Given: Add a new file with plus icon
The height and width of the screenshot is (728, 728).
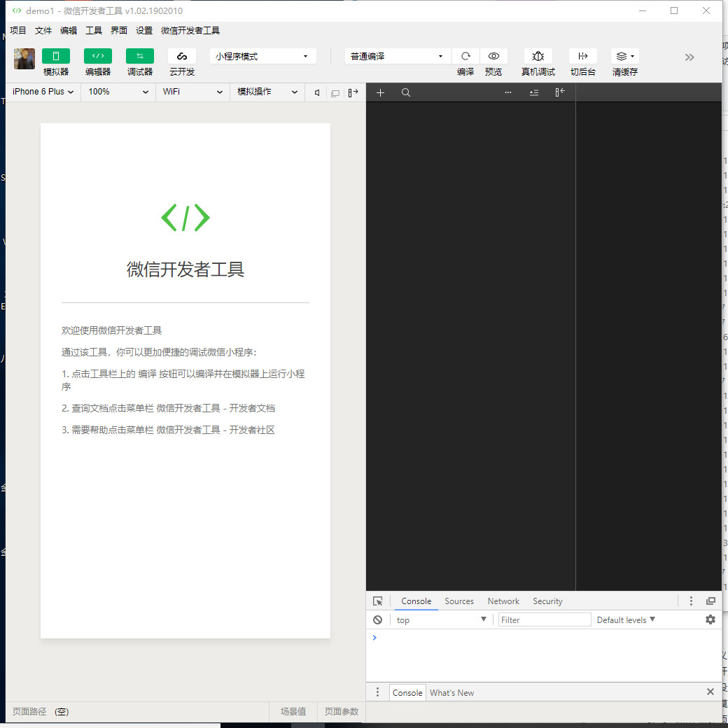Looking at the screenshot, I should [x=380, y=93].
